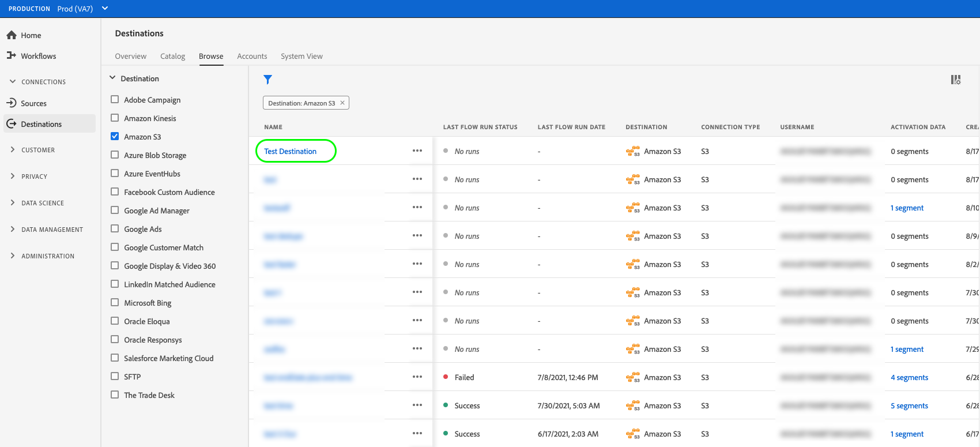
Task: Check the Facebook Custom Audience checkbox
Action: pyautogui.click(x=115, y=191)
